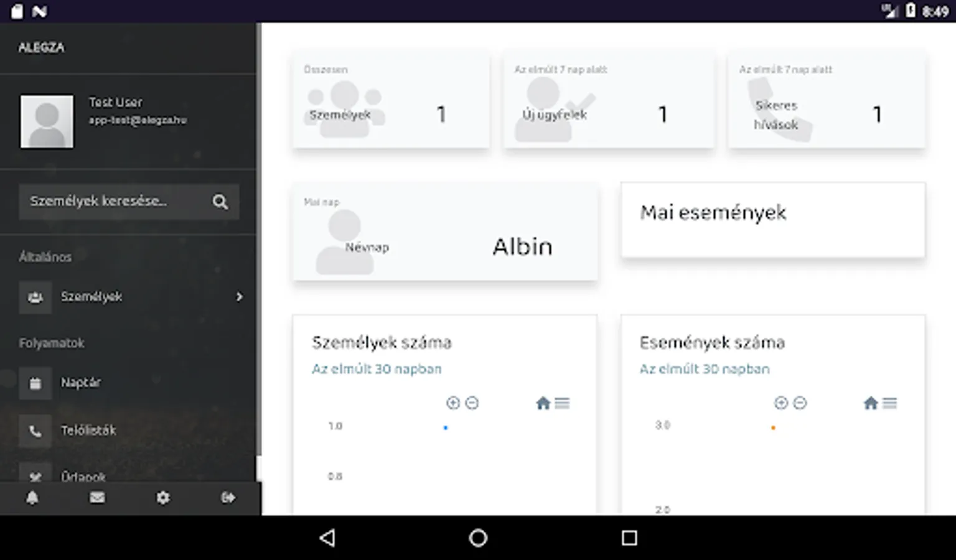Click the Telólisták phone icon
The width and height of the screenshot is (956, 560).
pos(35,431)
